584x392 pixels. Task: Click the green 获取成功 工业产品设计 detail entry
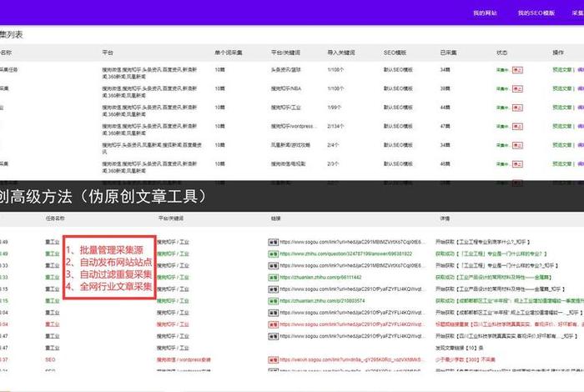coord(494,278)
